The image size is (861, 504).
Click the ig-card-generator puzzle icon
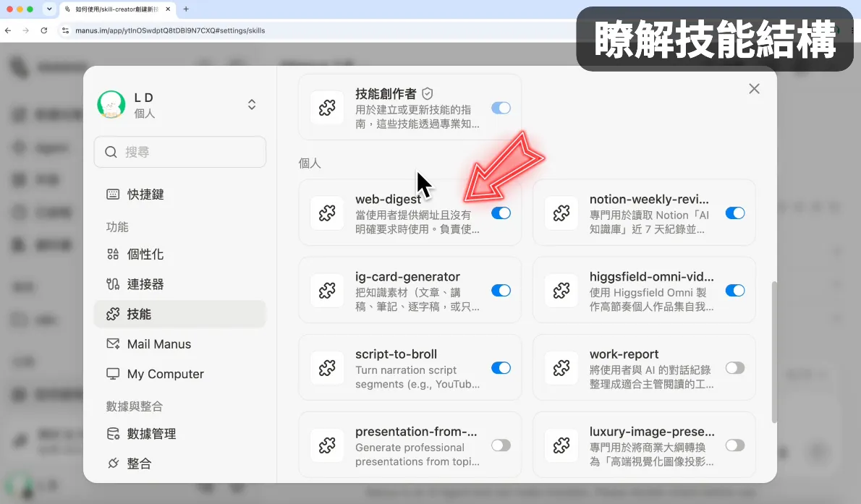coord(327,291)
